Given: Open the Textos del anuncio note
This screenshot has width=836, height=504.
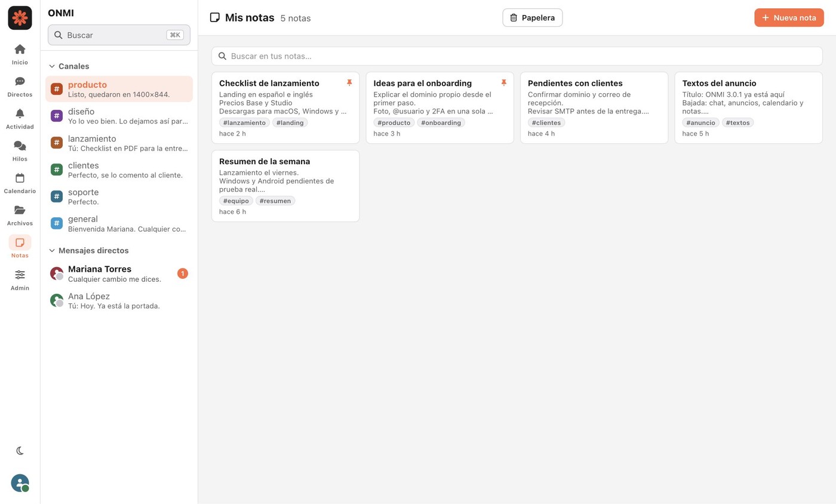Looking at the screenshot, I should tap(749, 108).
